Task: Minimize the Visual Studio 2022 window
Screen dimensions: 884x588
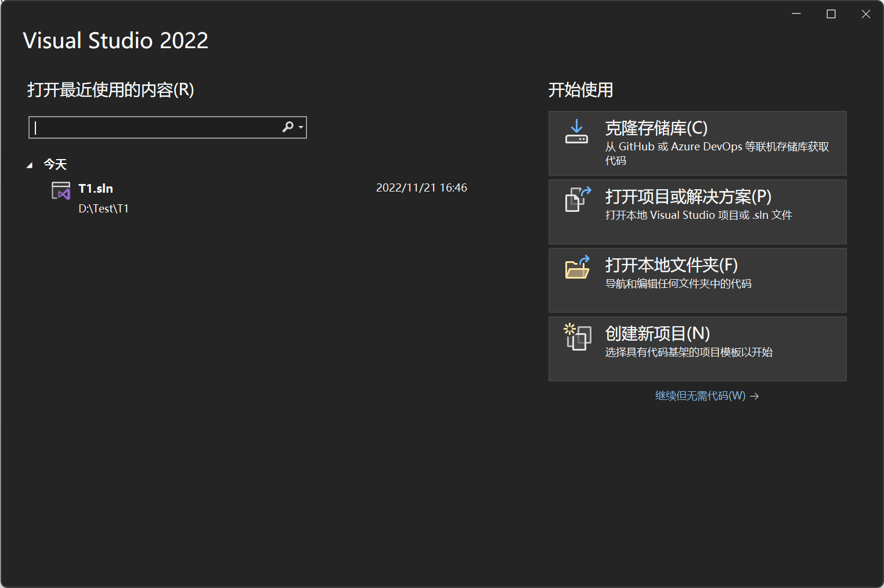Action: tap(796, 14)
